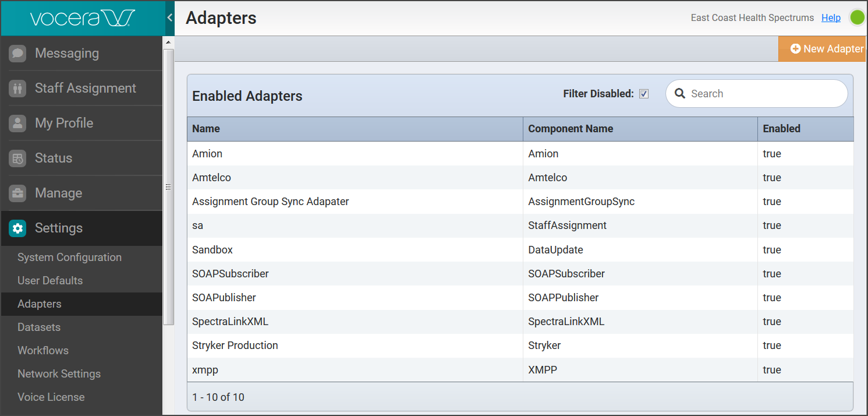Uncheck the Filter Disabled checkbox
This screenshot has width=868, height=416.
[x=644, y=94]
